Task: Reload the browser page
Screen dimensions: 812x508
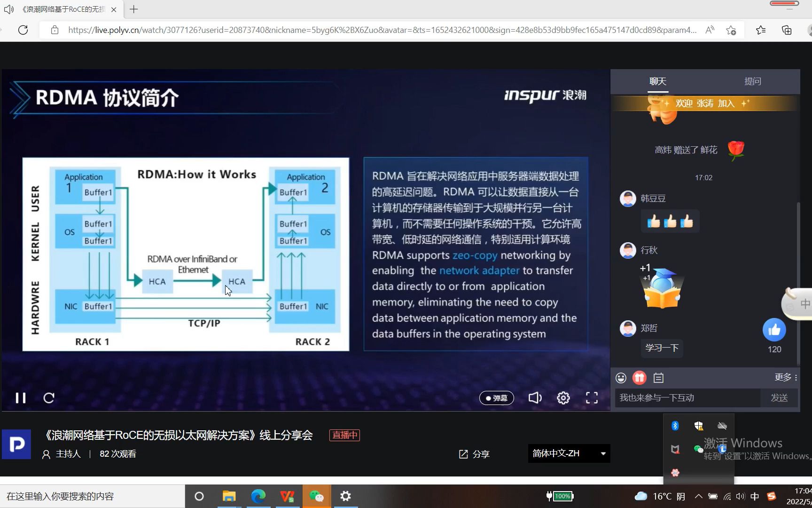Action: coord(23,30)
